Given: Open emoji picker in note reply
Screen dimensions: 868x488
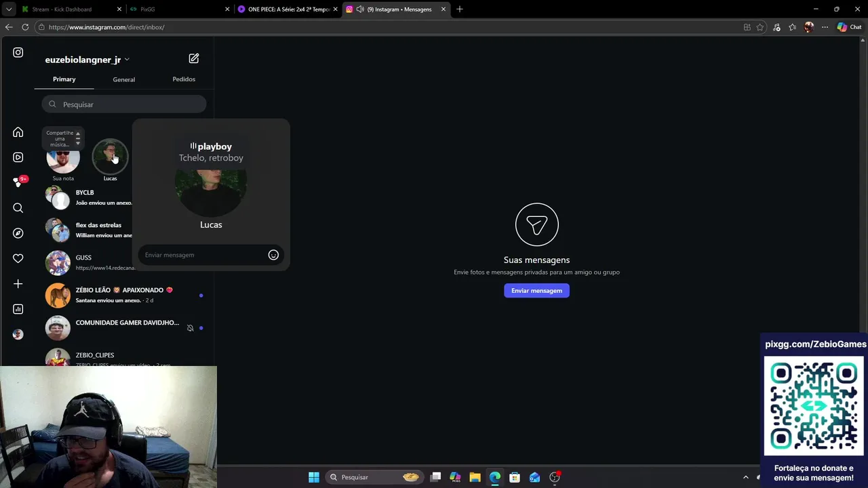Looking at the screenshot, I should pos(273,255).
